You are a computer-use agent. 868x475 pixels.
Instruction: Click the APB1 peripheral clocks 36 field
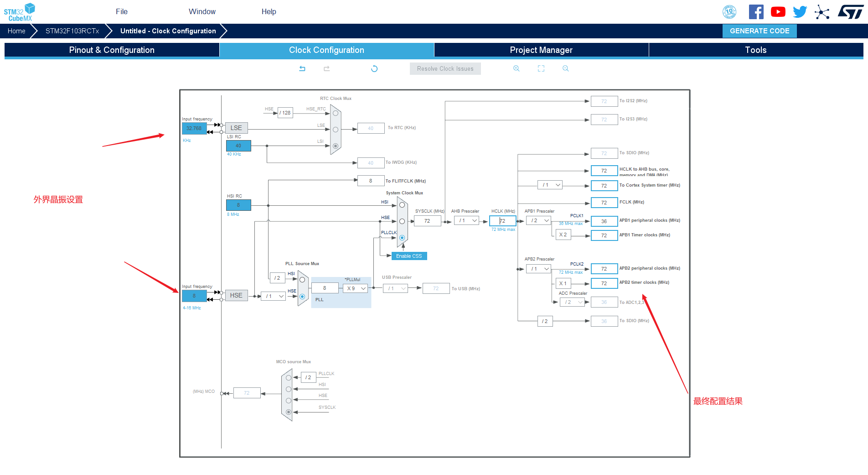coord(604,221)
